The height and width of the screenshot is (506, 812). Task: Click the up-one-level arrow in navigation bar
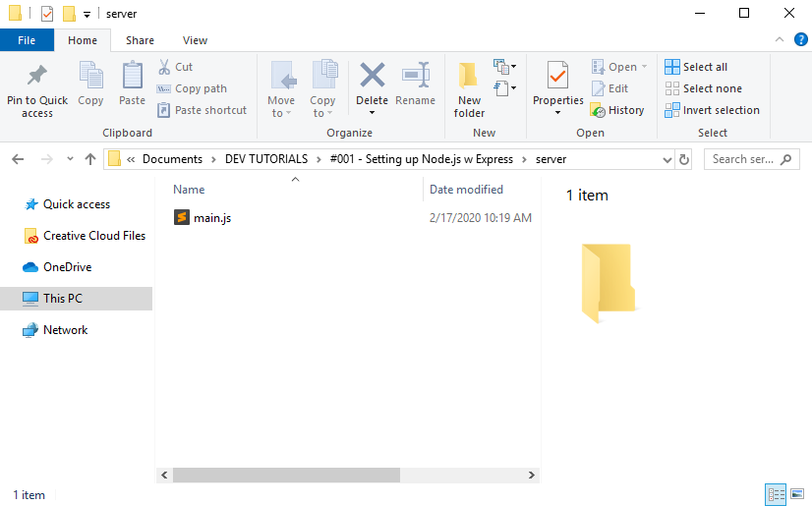coord(90,159)
